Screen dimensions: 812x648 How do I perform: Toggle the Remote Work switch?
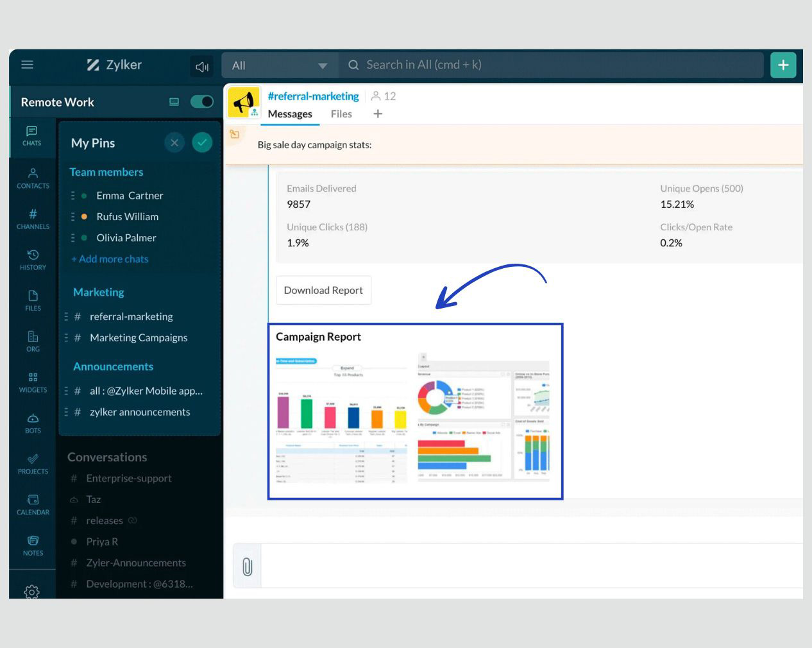202,102
